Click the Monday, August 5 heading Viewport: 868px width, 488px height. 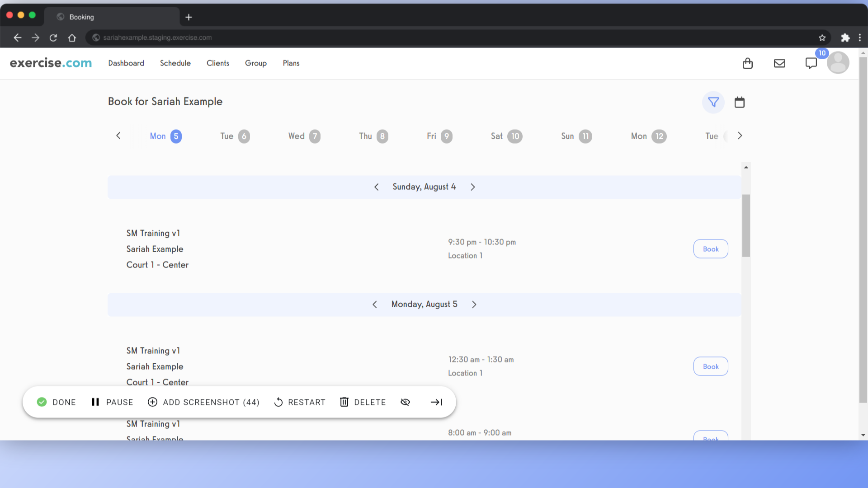pyautogui.click(x=425, y=305)
